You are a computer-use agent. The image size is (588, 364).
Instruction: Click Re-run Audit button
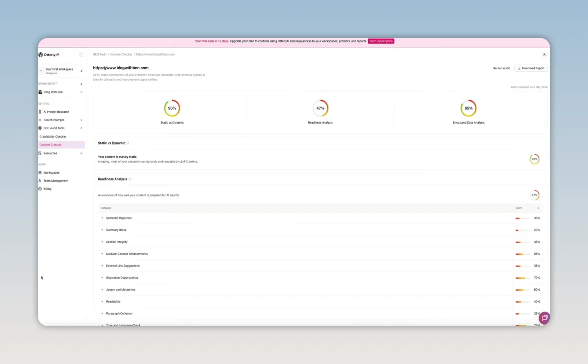click(501, 68)
